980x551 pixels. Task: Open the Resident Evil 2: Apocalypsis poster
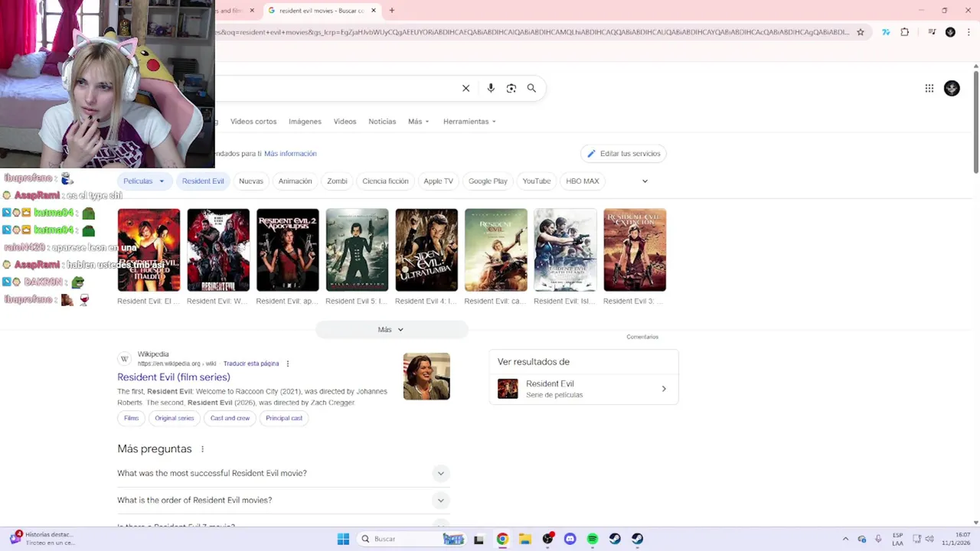pos(288,250)
